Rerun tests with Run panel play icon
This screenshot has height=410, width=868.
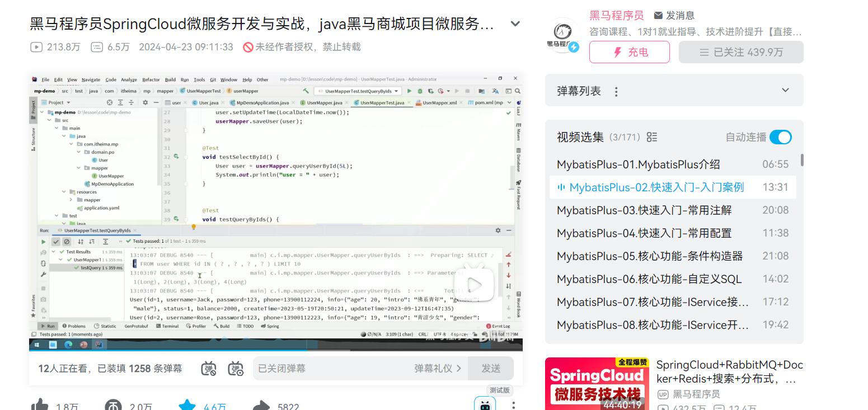point(43,242)
